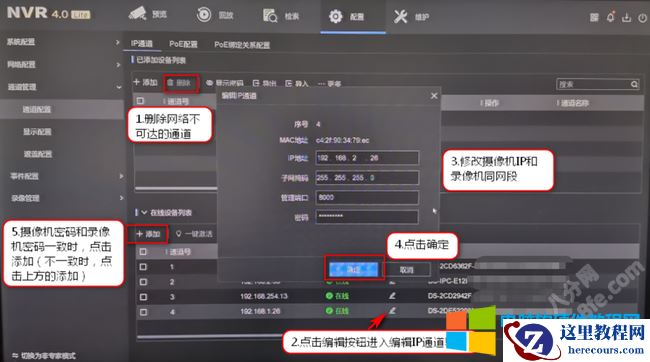Click the 管理端口 field showing 8000
This screenshot has height=362, width=650.
click(x=367, y=197)
